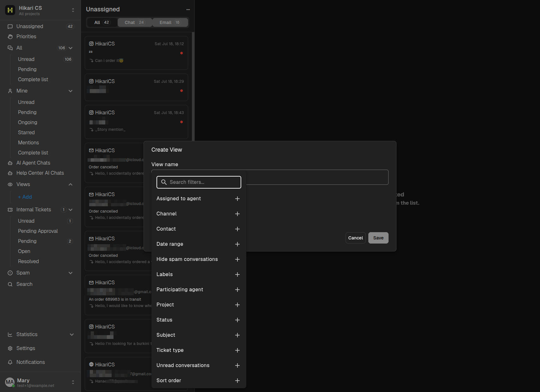This screenshot has height=392, width=540.
Task: Open the '_Story mention_' conversation
Action: pyautogui.click(x=136, y=122)
